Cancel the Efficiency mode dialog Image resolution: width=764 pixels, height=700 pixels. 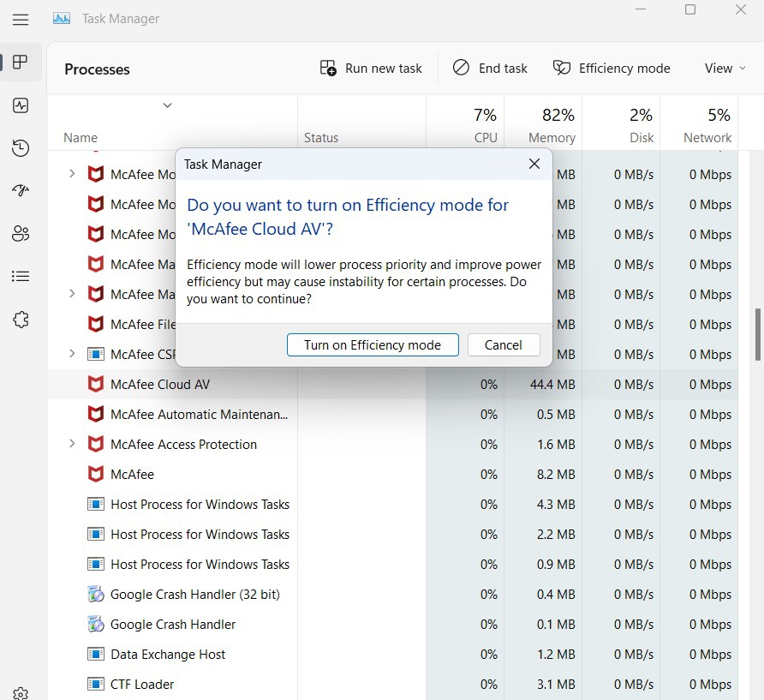click(x=504, y=345)
